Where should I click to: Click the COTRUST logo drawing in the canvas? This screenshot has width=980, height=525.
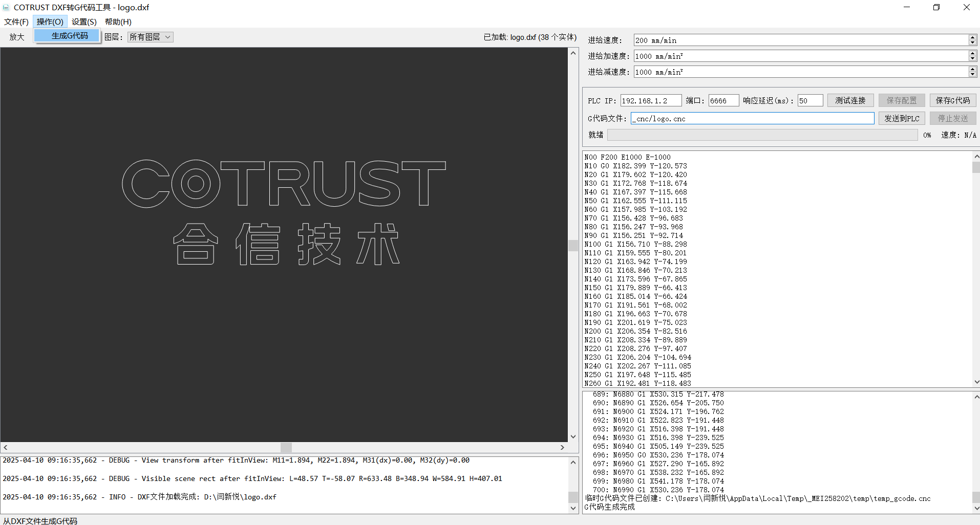[284, 183]
